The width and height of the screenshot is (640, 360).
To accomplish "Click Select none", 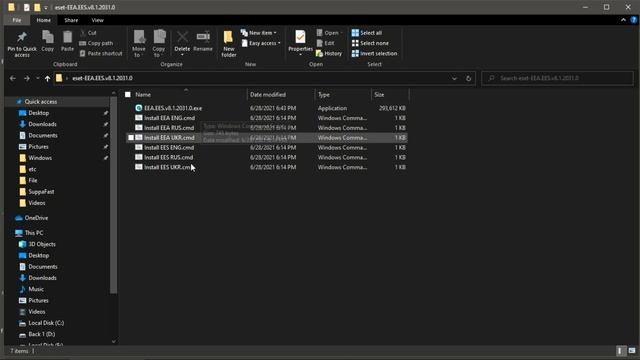I will pyautogui.click(x=370, y=43).
